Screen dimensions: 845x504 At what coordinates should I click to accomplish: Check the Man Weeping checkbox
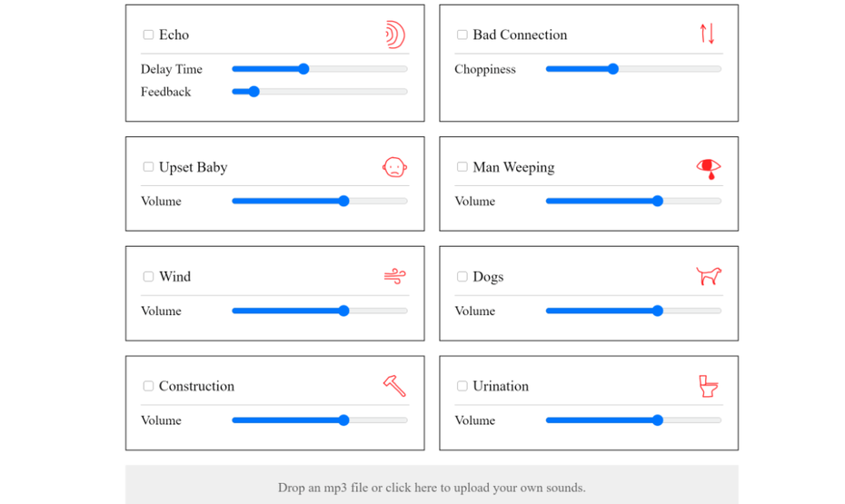(462, 167)
